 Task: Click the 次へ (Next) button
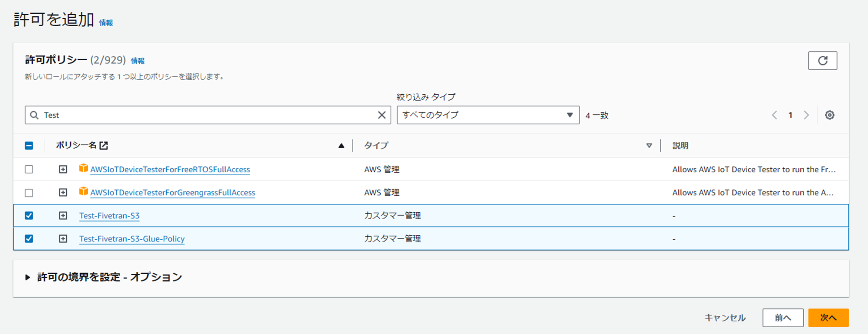coord(828,318)
